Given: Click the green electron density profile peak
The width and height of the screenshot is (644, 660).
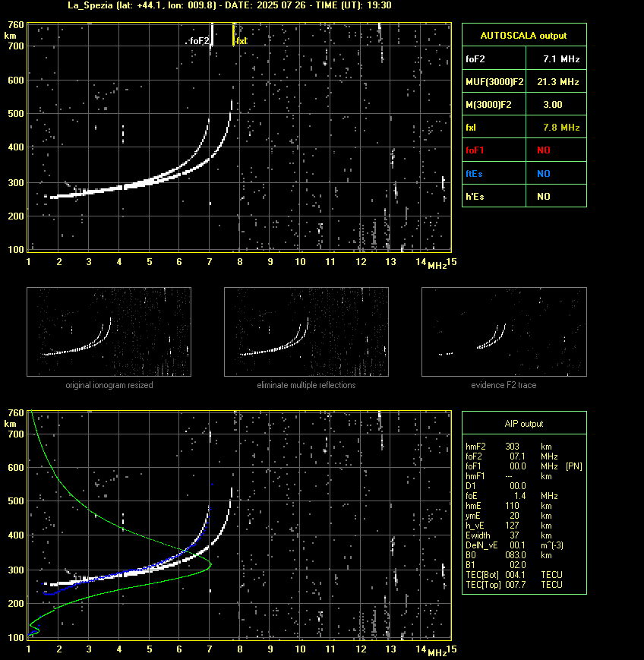Looking at the screenshot, I should (x=211, y=564).
